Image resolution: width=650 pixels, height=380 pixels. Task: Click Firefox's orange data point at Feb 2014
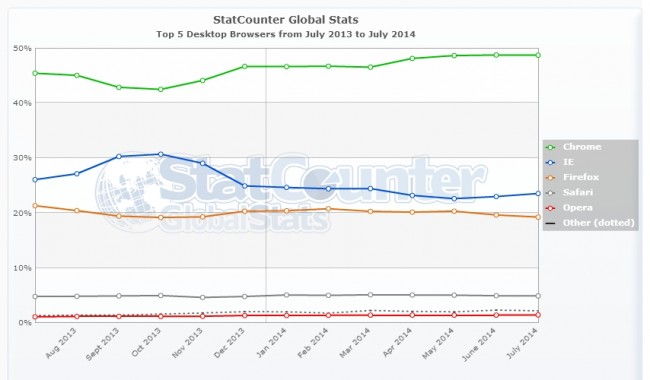[x=328, y=209]
